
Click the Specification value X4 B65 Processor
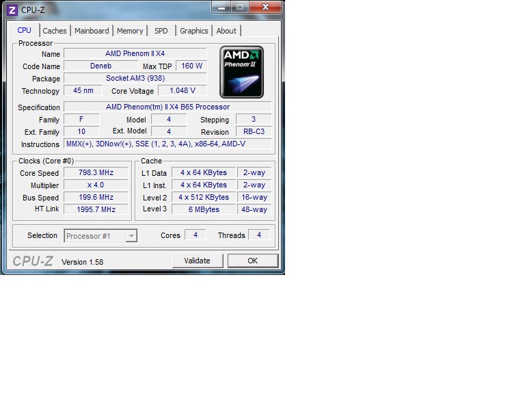[167, 107]
